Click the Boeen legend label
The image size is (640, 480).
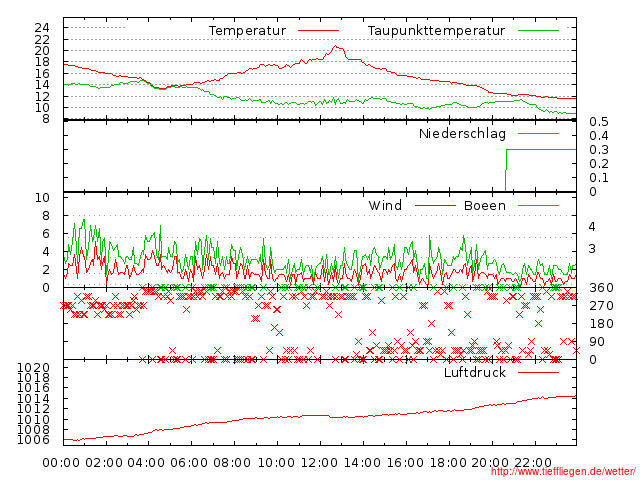coord(485,205)
